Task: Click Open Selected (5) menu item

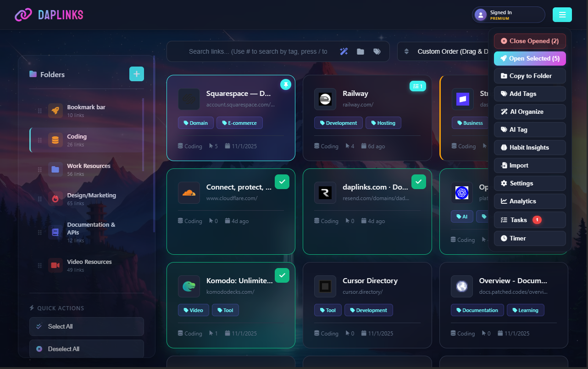Action: click(530, 58)
